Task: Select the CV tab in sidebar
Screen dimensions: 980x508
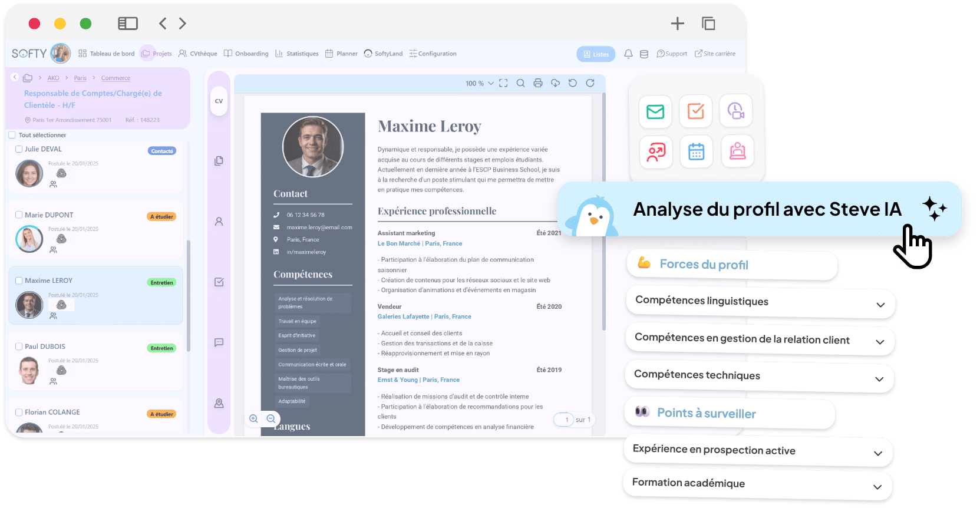Action: pyautogui.click(x=219, y=101)
